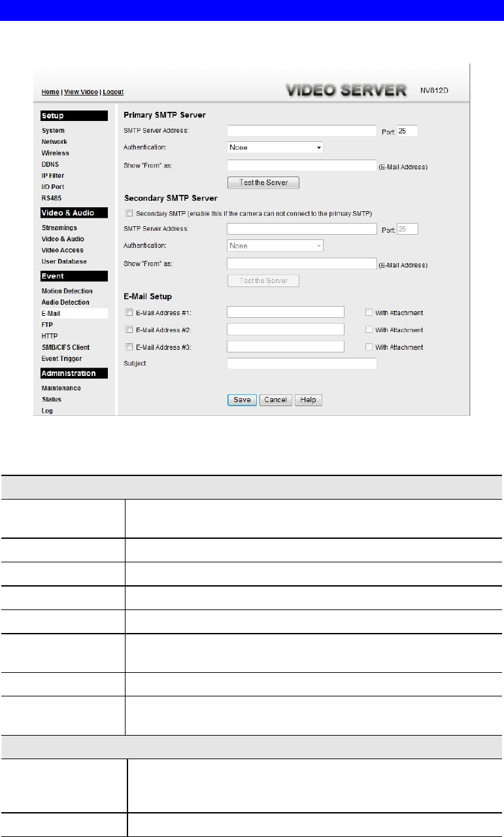Screen dimensions: 504x837
Task: Open Motion Detection settings
Action: tap(67, 291)
